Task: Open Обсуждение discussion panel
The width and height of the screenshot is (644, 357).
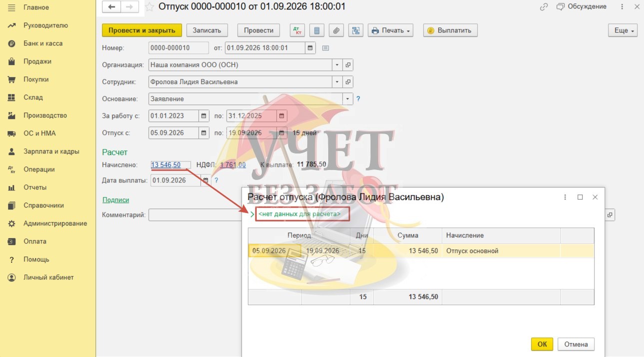Action: coord(582,6)
